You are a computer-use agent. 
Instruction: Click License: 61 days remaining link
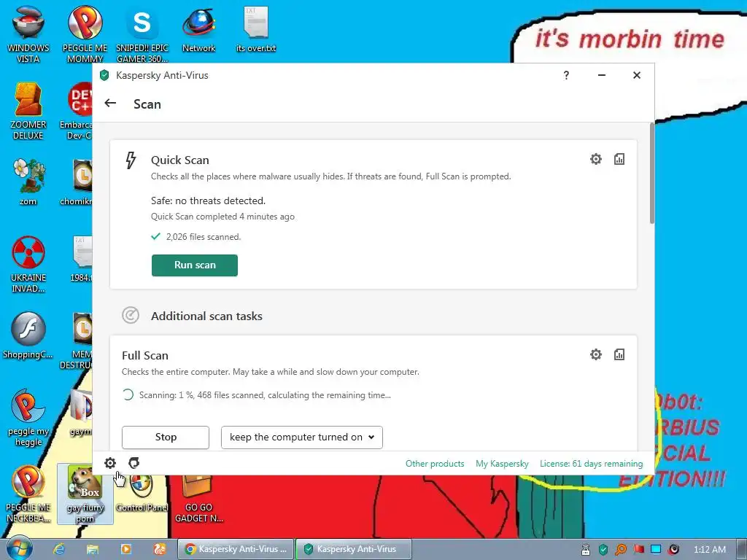pos(591,463)
